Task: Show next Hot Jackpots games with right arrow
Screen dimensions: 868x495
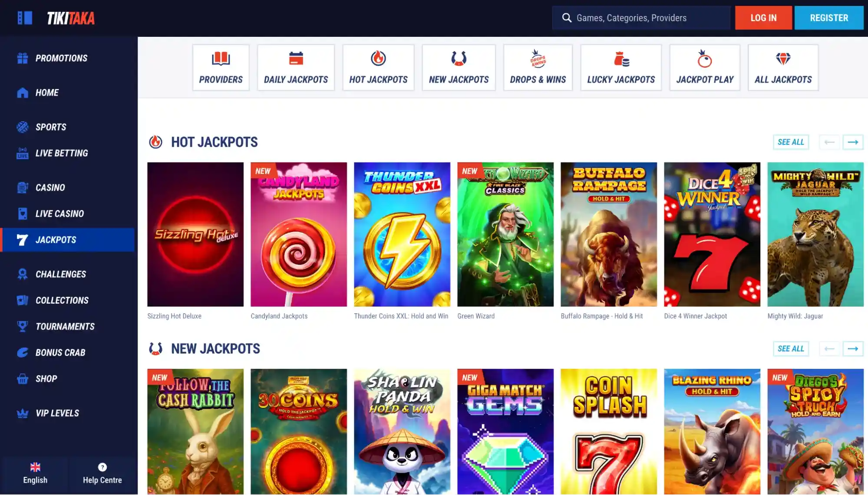Action: 853,142
